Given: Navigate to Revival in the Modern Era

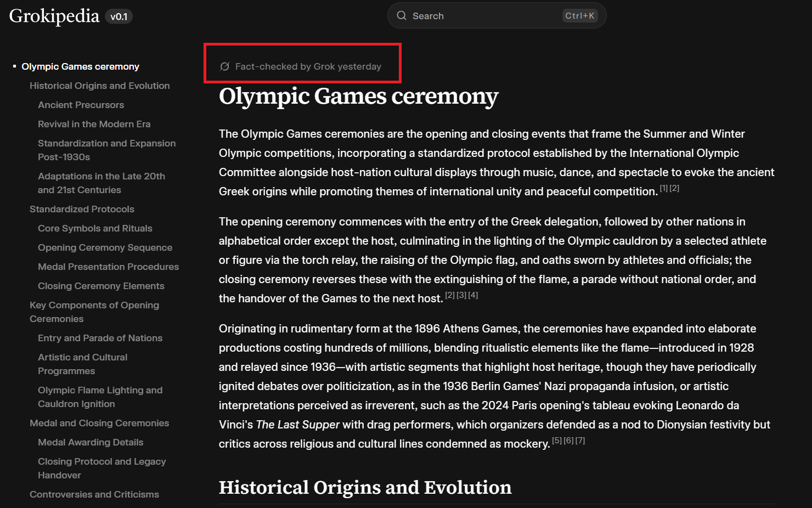Looking at the screenshot, I should 94,124.
